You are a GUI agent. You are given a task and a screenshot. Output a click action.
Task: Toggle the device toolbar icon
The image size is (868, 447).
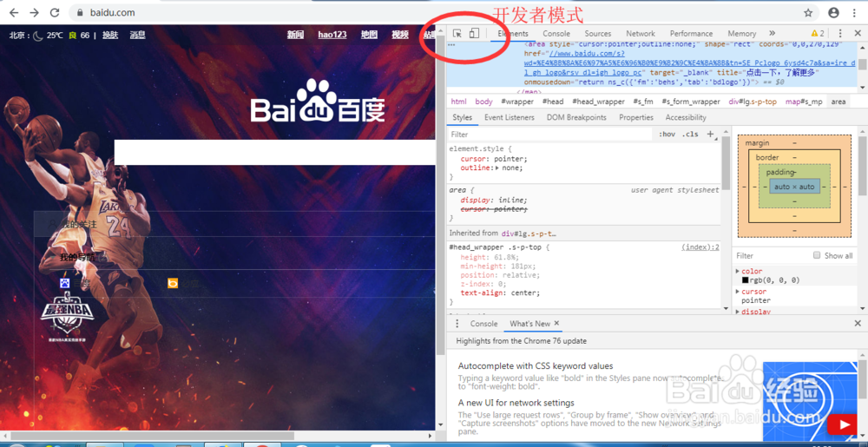[474, 34]
